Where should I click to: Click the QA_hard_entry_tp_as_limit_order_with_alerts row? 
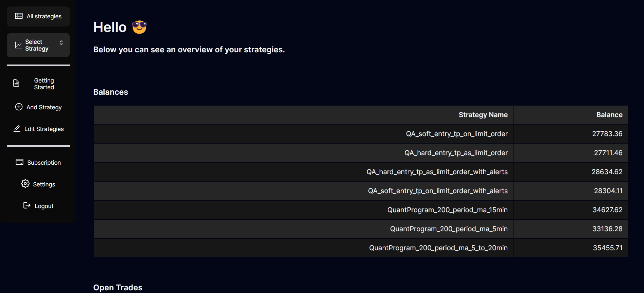(x=361, y=172)
